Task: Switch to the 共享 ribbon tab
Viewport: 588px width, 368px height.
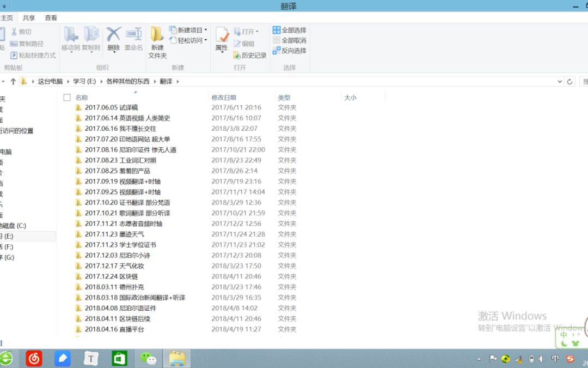Action: (29, 18)
